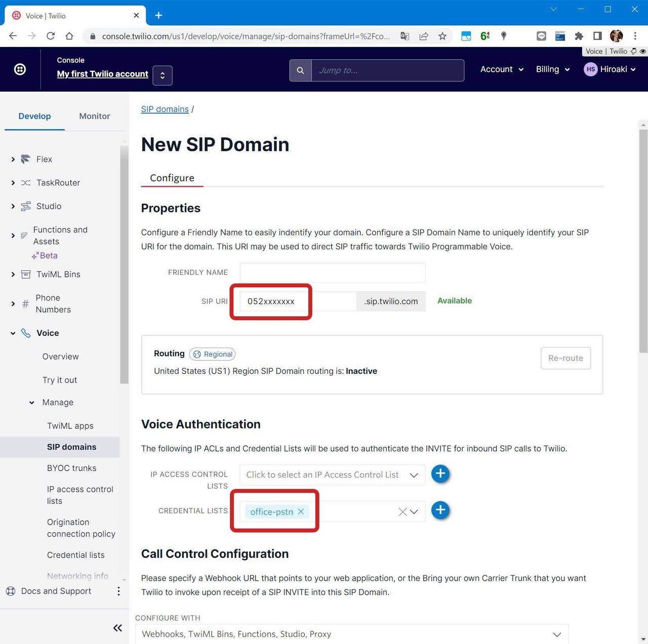Click My first Twilio account link
The width and height of the screenshot is (648, 644).
tap(103, 74)
